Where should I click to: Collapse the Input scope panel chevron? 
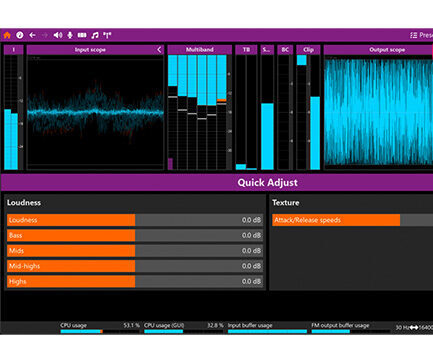tap(159, 50)
